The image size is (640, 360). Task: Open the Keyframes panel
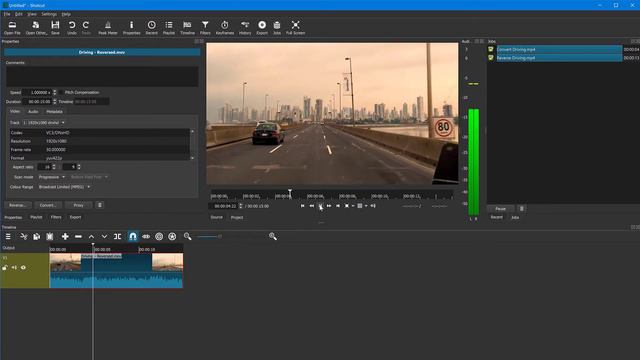224,28
